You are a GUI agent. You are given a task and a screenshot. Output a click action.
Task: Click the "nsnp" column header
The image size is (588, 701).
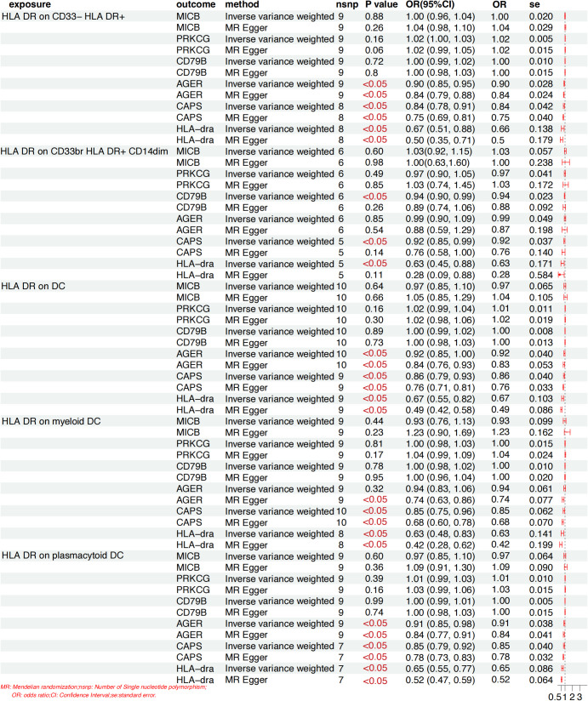tap(347, 4)
